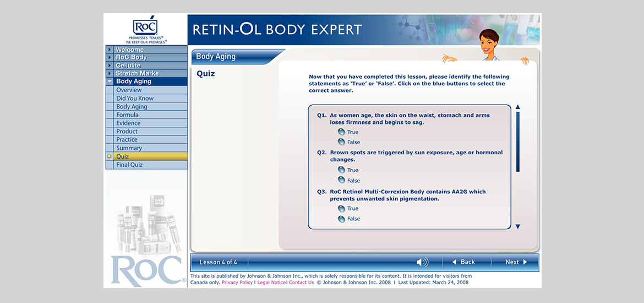Open the Privacy Policy link

point(237,283)
